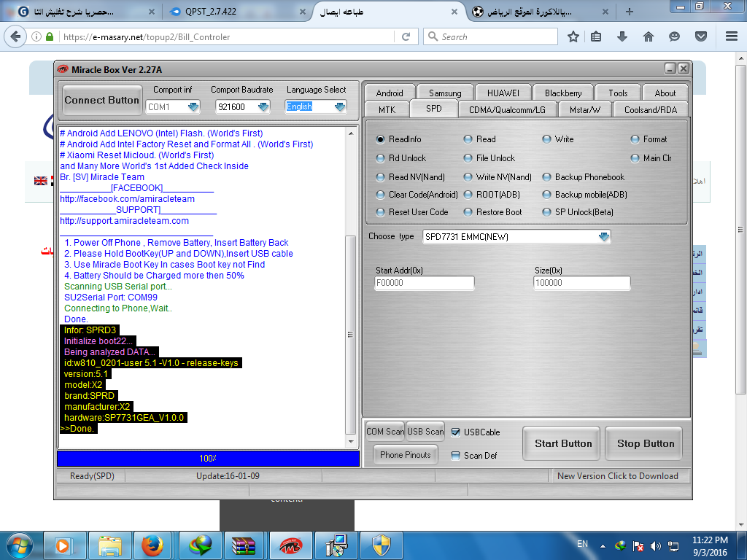Screen dimensions: 747x560
Task: Select the File Unlock radio option
Action: click(468, 158)
